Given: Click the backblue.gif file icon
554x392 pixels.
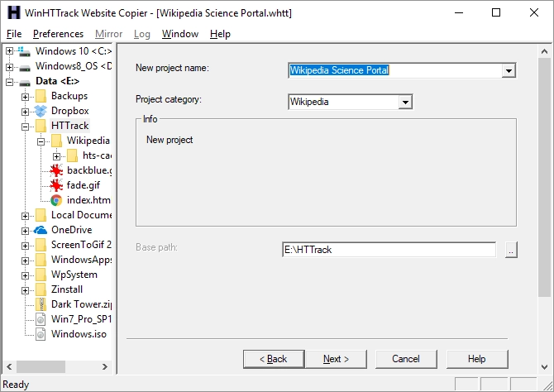Looking at the screenshot, I should (x=56, y=170).
